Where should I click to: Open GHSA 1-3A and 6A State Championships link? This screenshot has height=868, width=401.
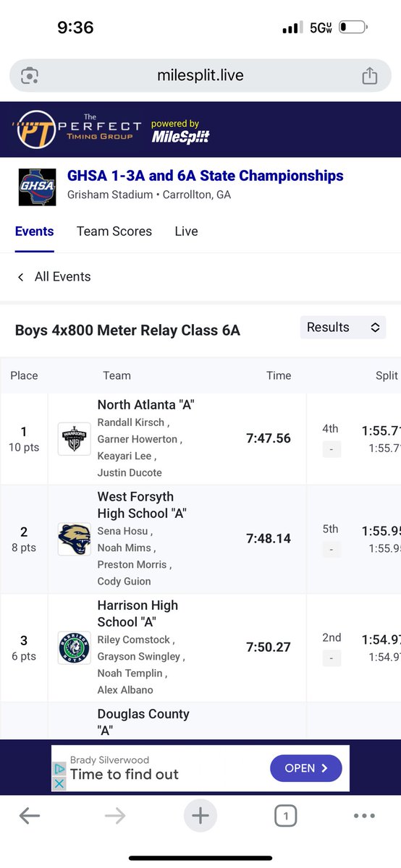206,176
